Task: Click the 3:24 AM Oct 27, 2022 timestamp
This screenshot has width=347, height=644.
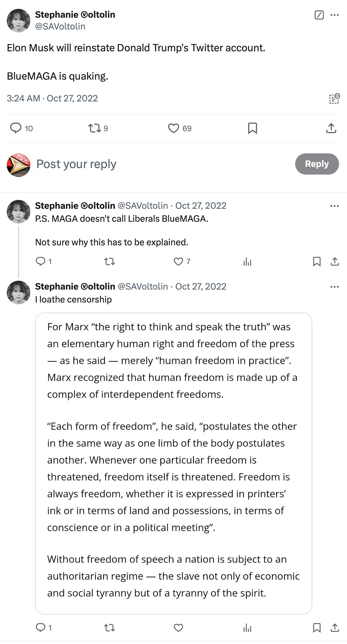Action: pyautogui.click(x=52, y=98)
